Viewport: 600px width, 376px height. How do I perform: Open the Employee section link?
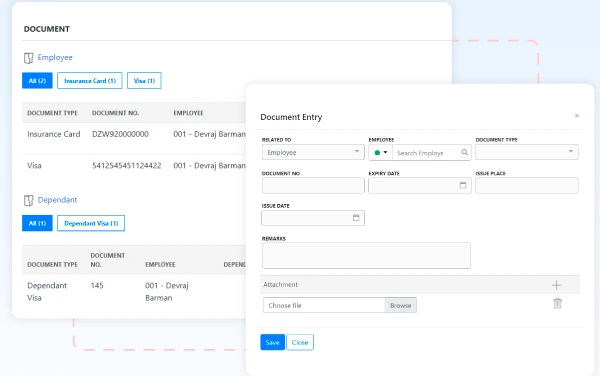[x=55, y=57]
